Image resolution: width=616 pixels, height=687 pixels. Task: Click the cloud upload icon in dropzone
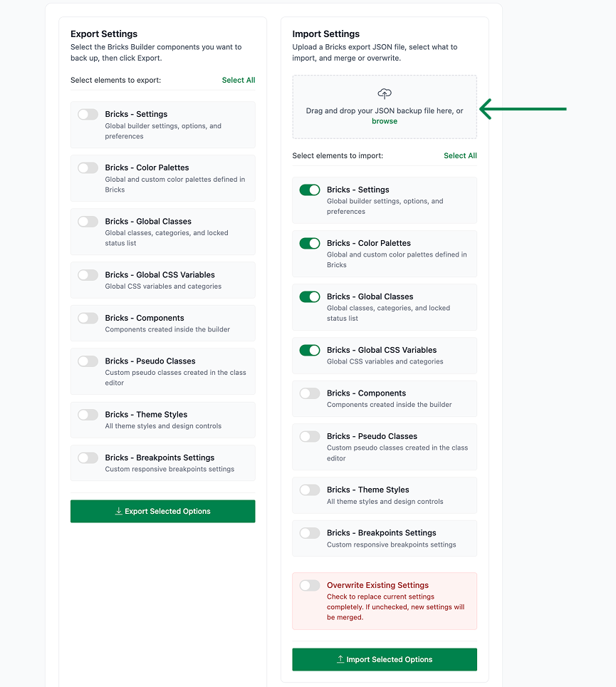point(385,93)
